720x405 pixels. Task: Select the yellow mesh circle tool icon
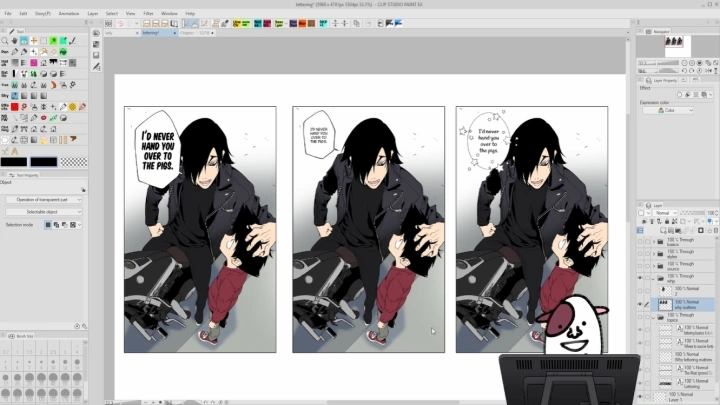(x=73, y=107)
